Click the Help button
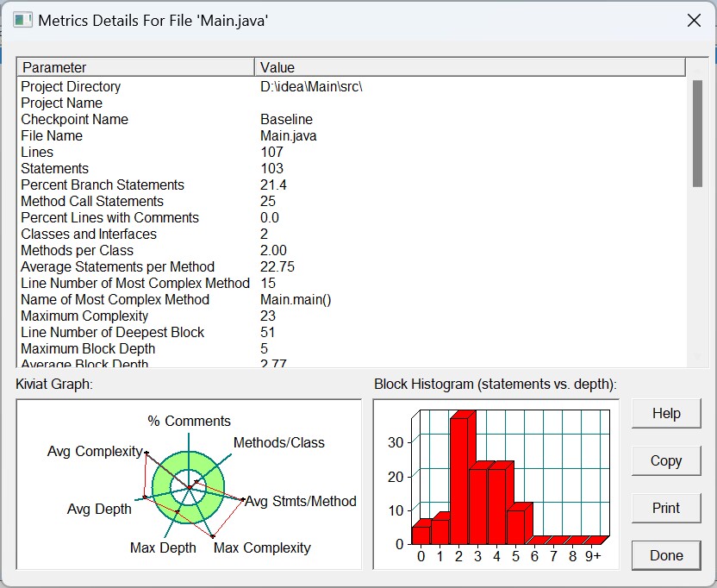Screen dimensions: 717x588 (666, 413)
